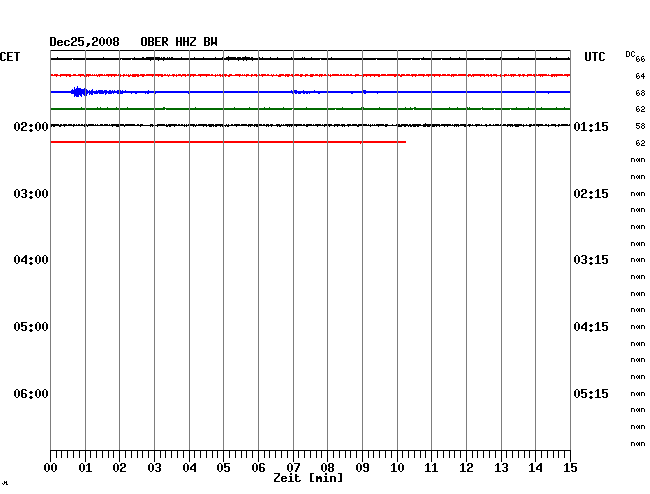
Task: Click minute label 05 on the time axis
Action: click(x=223, y=468)
